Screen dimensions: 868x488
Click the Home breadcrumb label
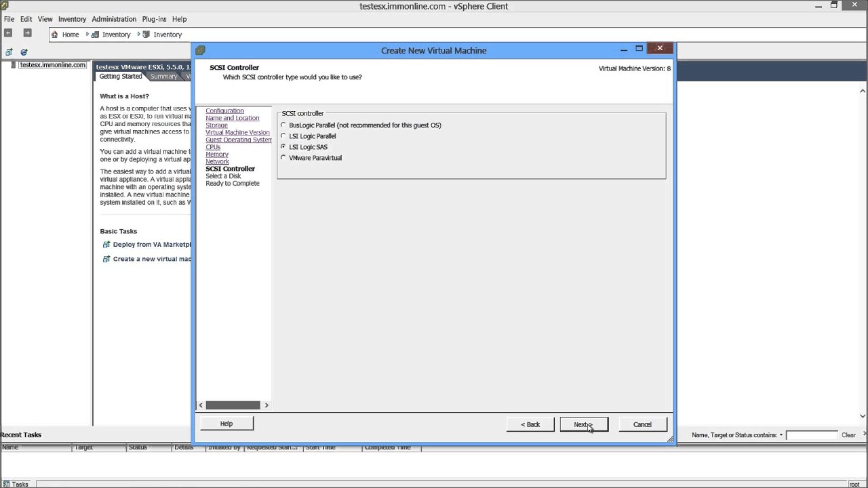[71, 35]
